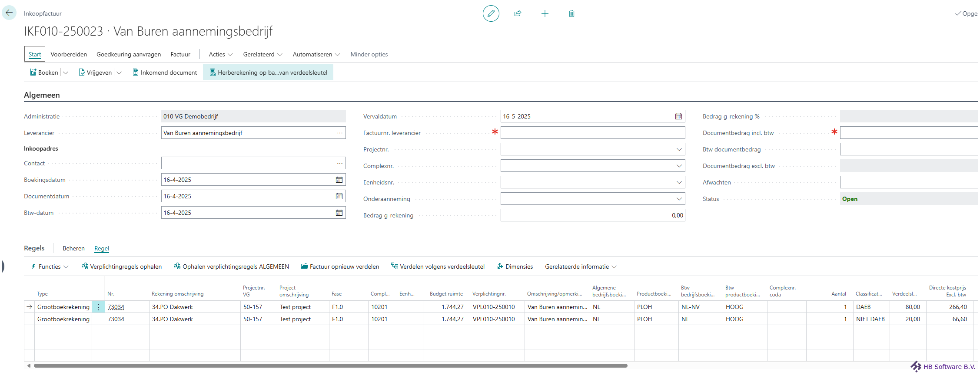Open the Acties menu

[221, 54]
